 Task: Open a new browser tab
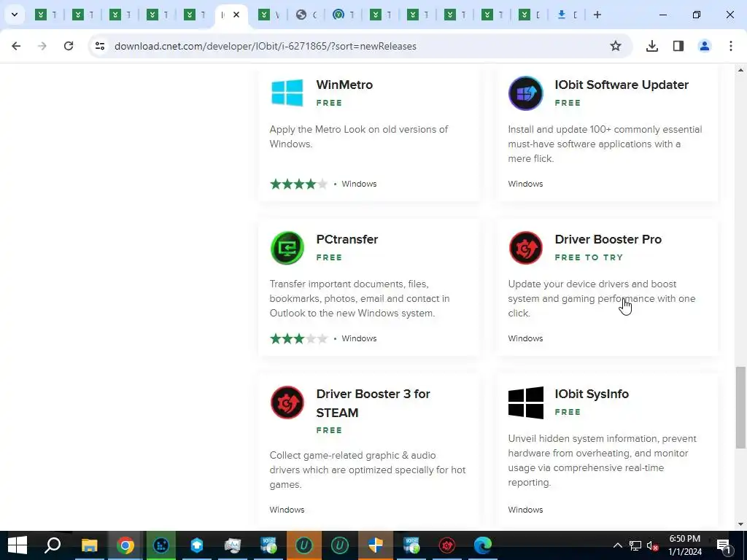click(x=597, y=15)
